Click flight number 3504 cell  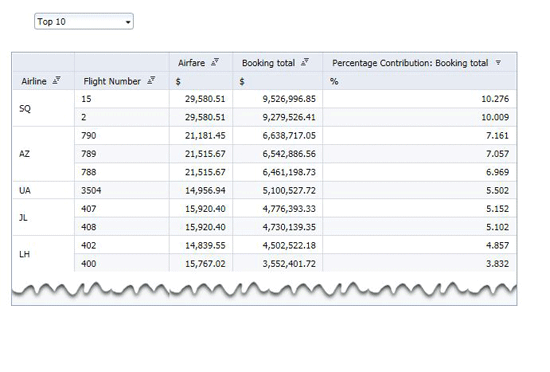click(122, 190)
